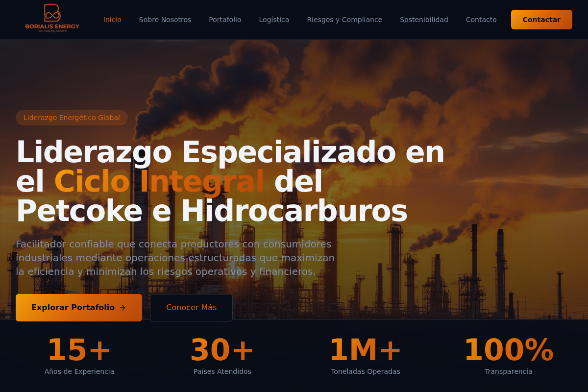Click the Petcoke e Hidrocarburos headline line
This screenshot has height=392, width=588.
tap(212, 211)
